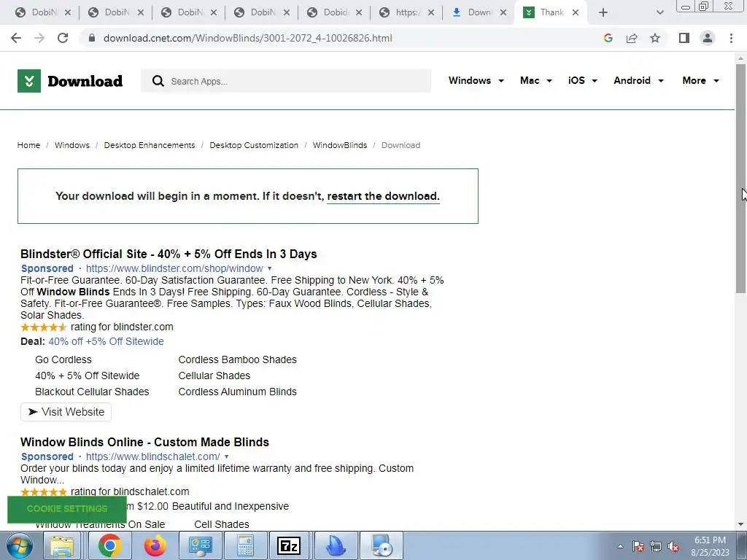Viewport: 747px width, 560px height.
Task: Open Desktop Enhancements breadcrumb
Action: 150,145
